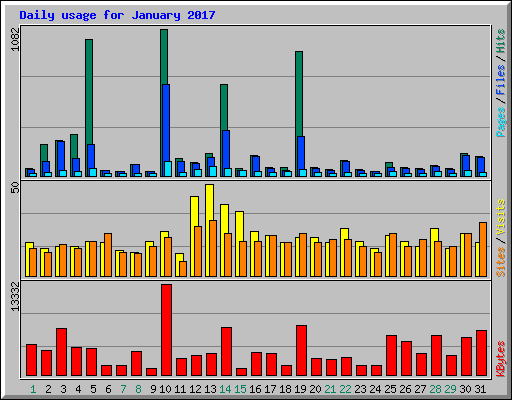Click day label 17 on the x-axis
The image size is (512, 400).
point(270,389)
